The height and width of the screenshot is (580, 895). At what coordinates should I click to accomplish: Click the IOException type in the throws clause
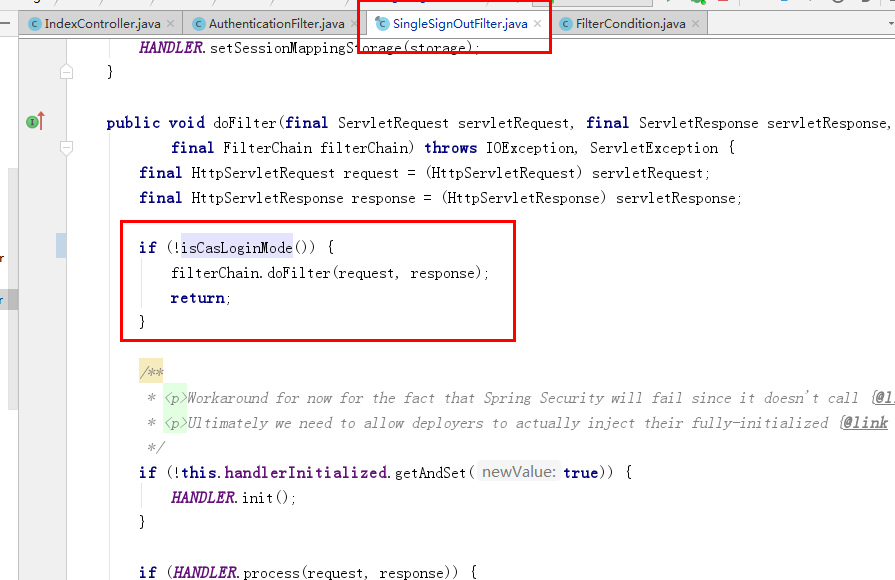click(531, 148)
